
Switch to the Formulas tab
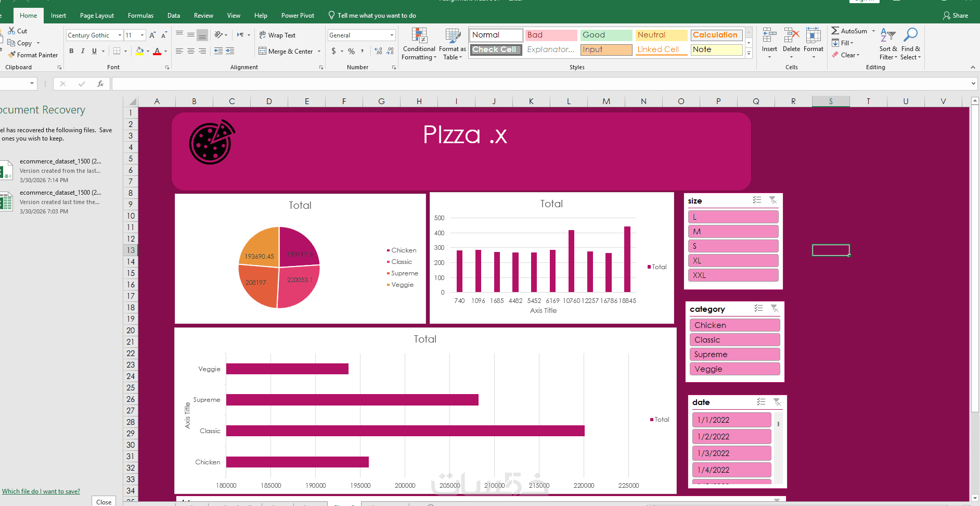[x=140, y=16]
